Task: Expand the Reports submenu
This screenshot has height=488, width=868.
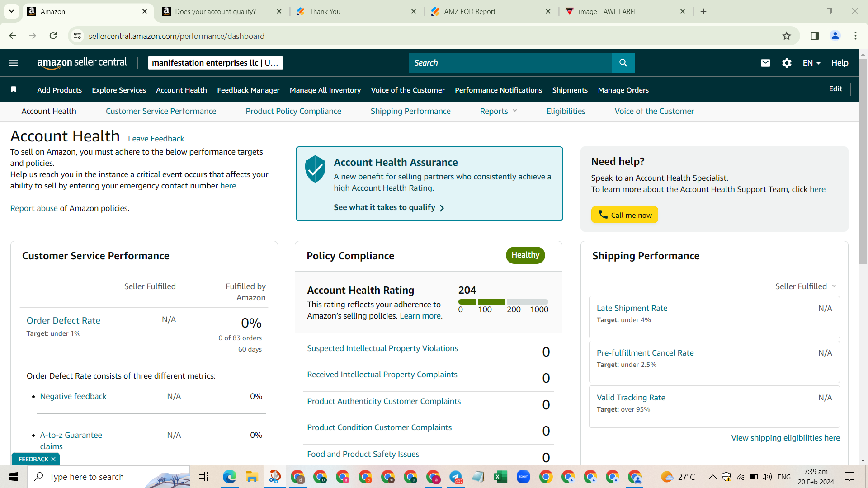Action: (x=498, y=111)
